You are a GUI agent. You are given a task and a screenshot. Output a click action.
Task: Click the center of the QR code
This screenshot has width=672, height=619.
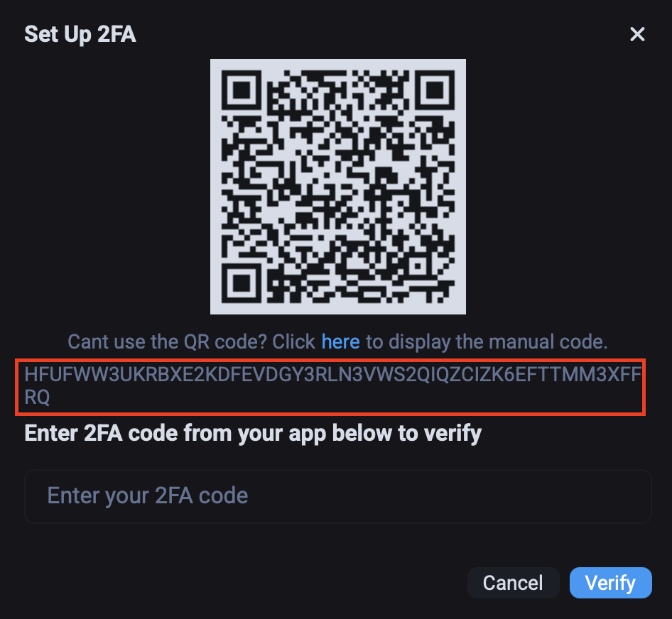pos(337,187)
